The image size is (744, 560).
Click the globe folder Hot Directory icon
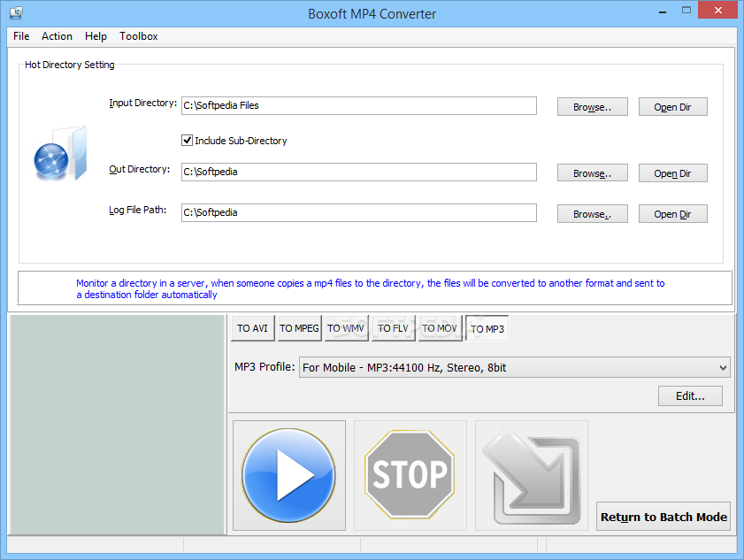pyautogui.click(x=60, y=153)
